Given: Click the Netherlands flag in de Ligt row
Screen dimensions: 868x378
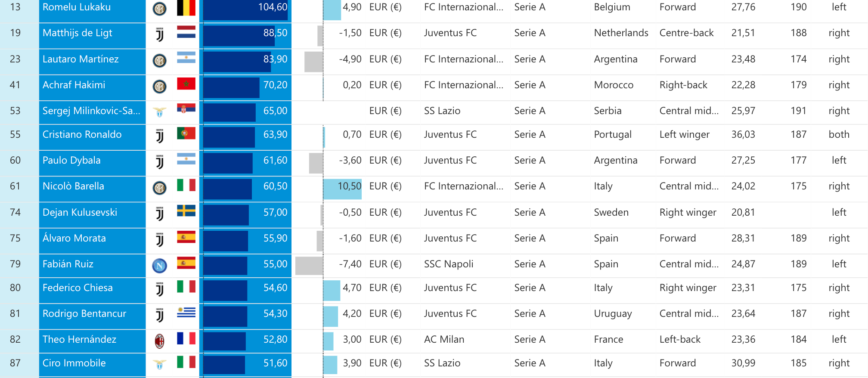Looking at the screenshot, I should click(186, 33).
